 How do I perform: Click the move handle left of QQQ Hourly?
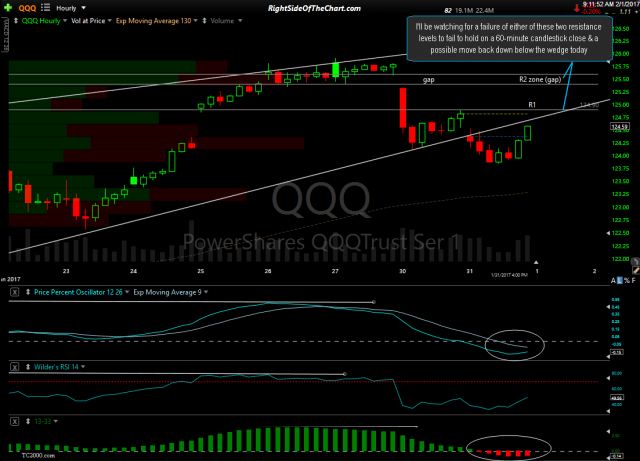16,21
